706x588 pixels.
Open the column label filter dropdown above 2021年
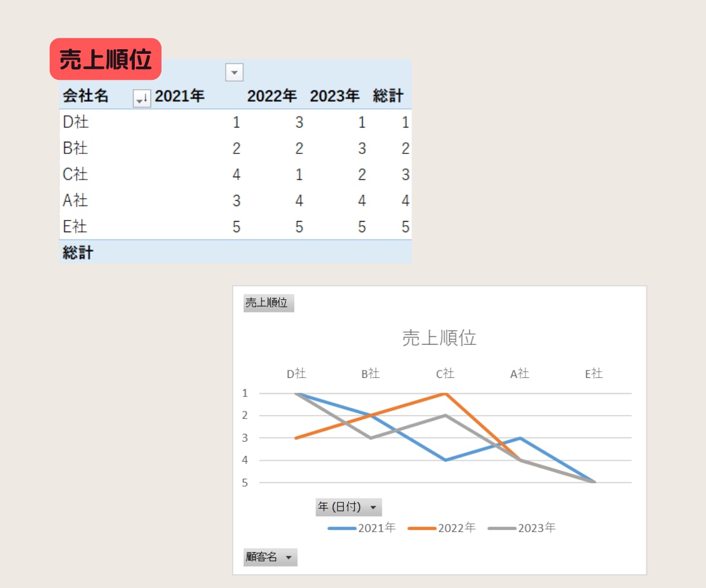(x=234, y=72)
